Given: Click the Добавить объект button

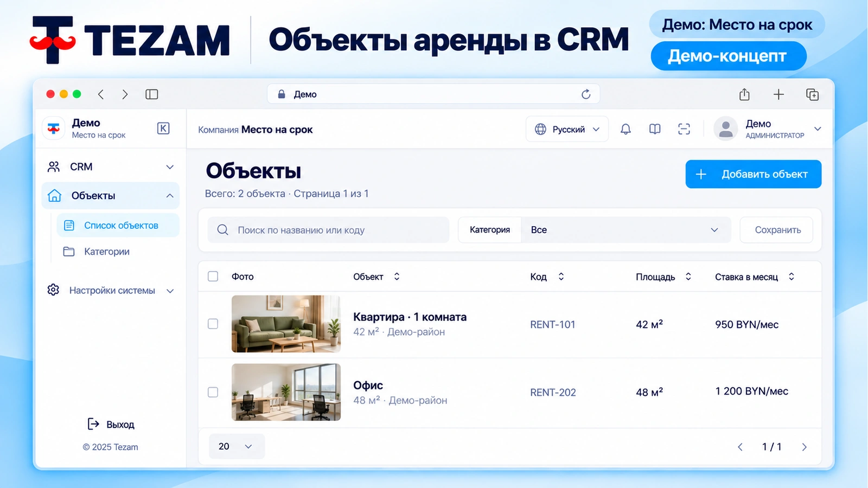Looking at the screenshot, I should (754, 174).
